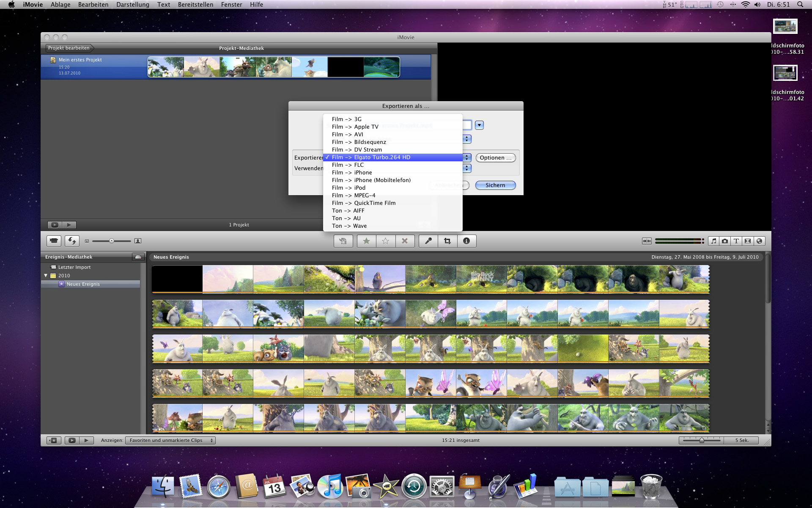
Task: Open the inspector info button
Action: tap(466, 241)
